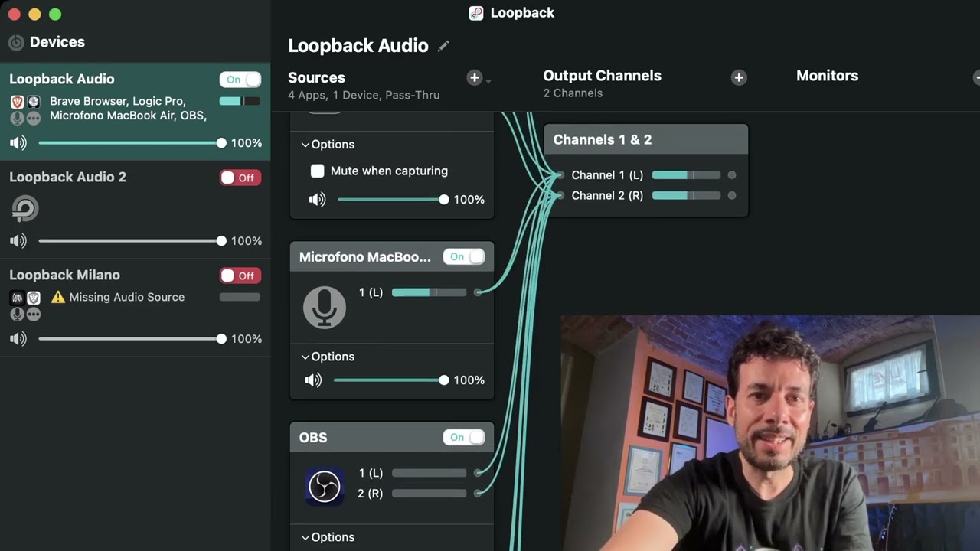Click the 'Missing Audio Source' text
The image size is (980, 551).
tap(127, 297)
